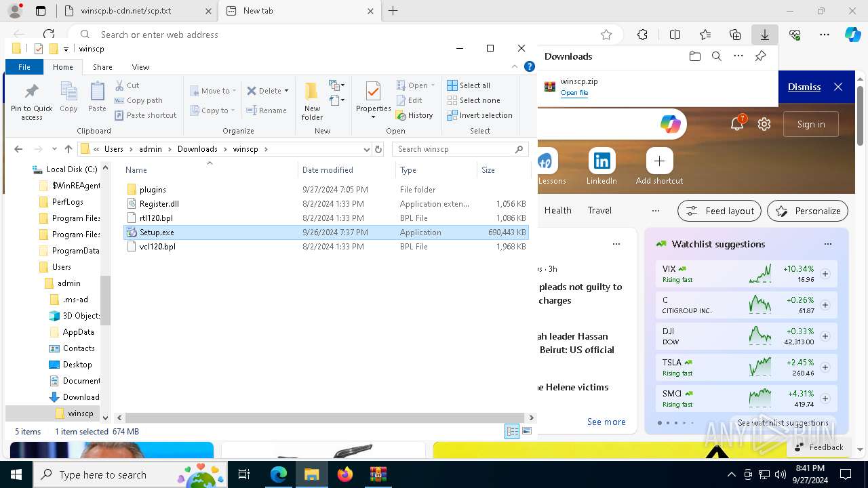Add TSLA to watchlist
The height and width of the screenshot is (488, 868).
click(x=825, y=367)
